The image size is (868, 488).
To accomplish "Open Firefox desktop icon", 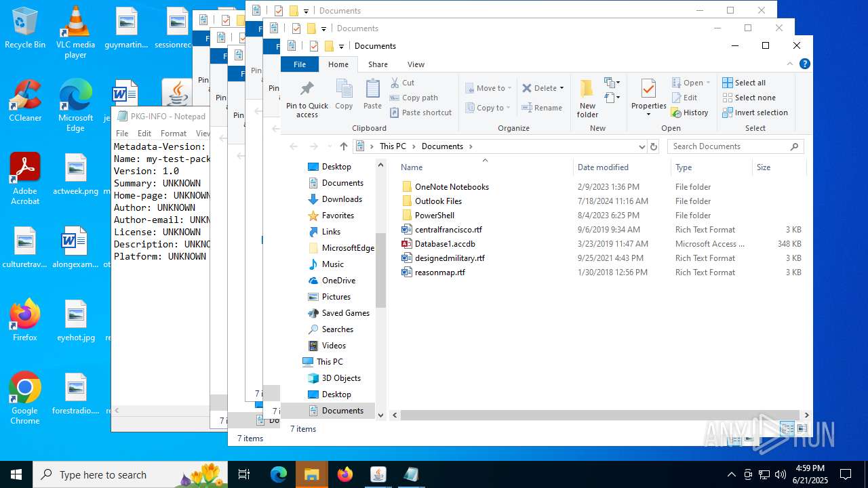I will pos(25,320).
